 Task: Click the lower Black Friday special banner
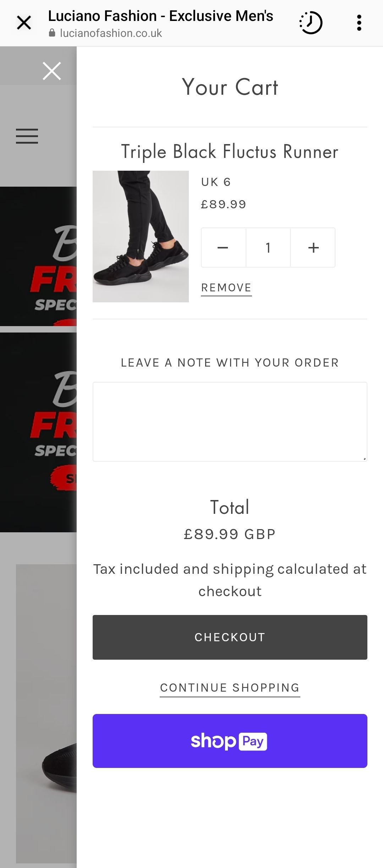(x=38, y=432)
